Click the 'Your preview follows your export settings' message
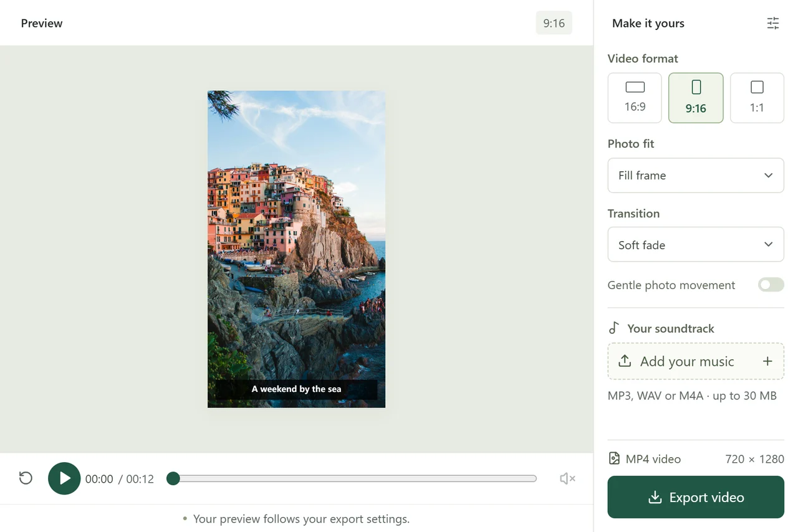Image resolution: width=798 pixels, height=532 pixels. click(301, 519)
